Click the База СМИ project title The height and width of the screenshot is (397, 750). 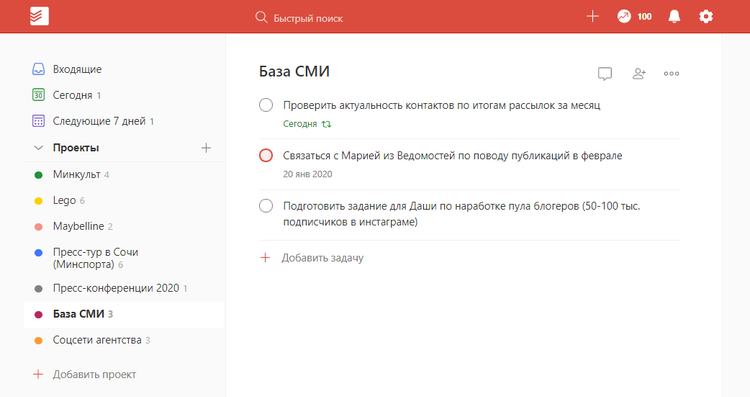click(294, 71)
